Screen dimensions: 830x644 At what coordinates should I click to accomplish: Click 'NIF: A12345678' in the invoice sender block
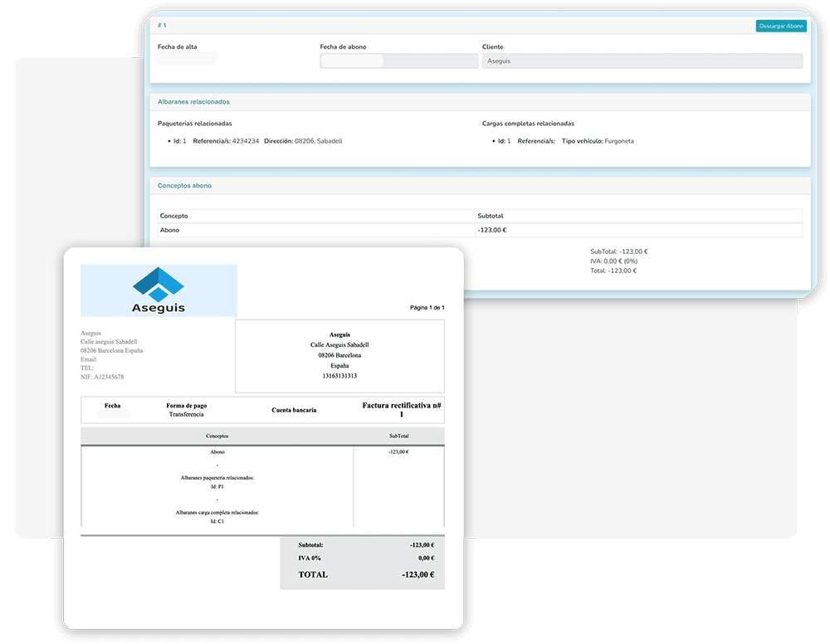pyautogui.click(x=102, y=378)
